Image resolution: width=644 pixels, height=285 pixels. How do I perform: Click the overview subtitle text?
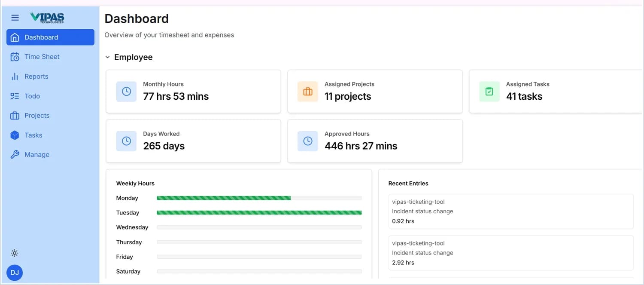click(170, 35)
